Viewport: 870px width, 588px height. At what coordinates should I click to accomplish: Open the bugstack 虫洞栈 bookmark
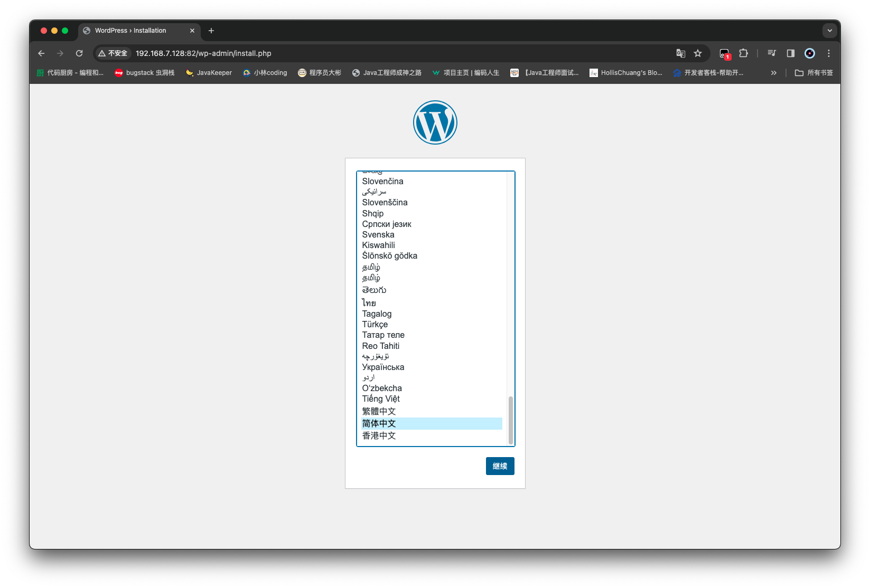point(145,73)
